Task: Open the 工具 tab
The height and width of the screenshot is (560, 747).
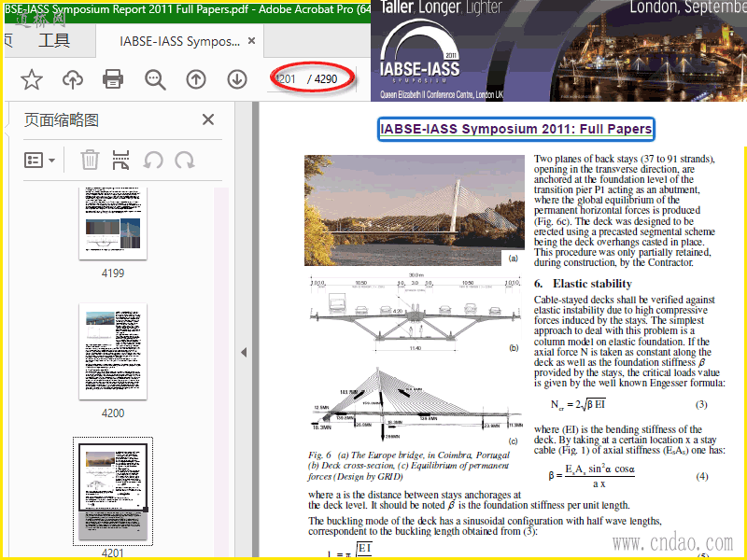Action: [54, 40]
